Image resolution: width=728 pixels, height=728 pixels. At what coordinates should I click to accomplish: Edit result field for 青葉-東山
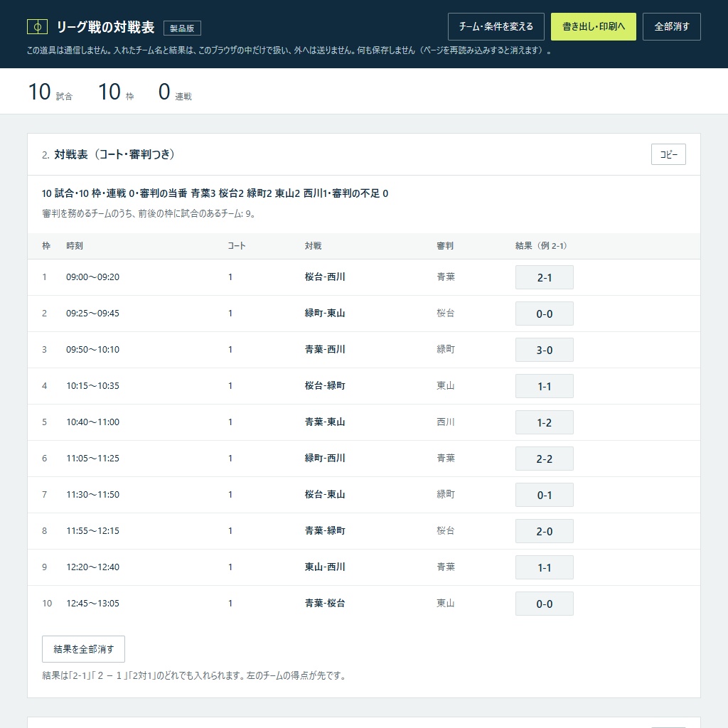[544, 422]
